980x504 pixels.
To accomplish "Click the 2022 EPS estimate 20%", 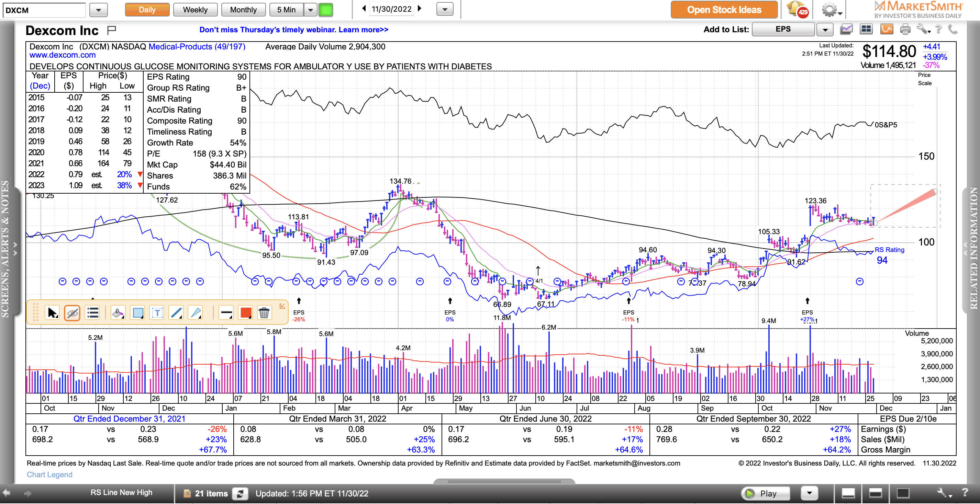I will point(124,174).
